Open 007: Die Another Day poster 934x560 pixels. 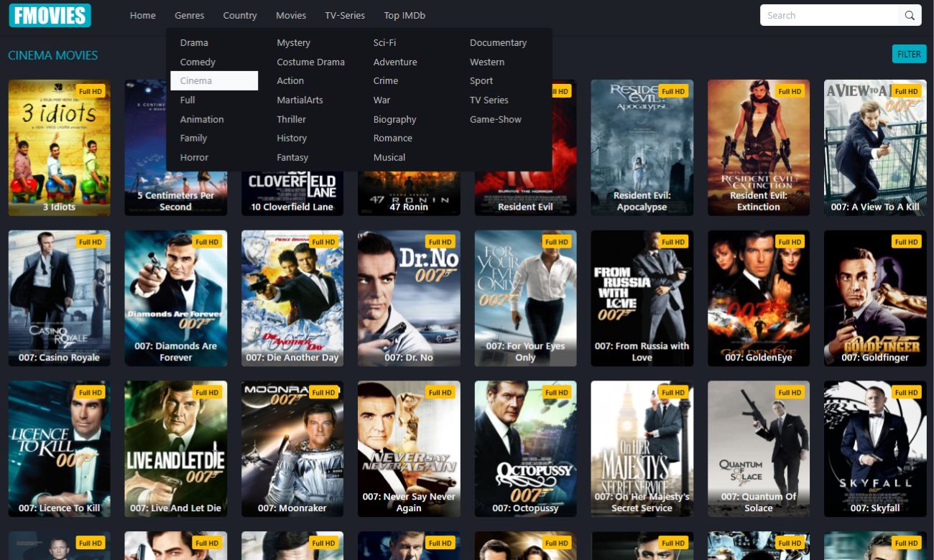(292, 298)
